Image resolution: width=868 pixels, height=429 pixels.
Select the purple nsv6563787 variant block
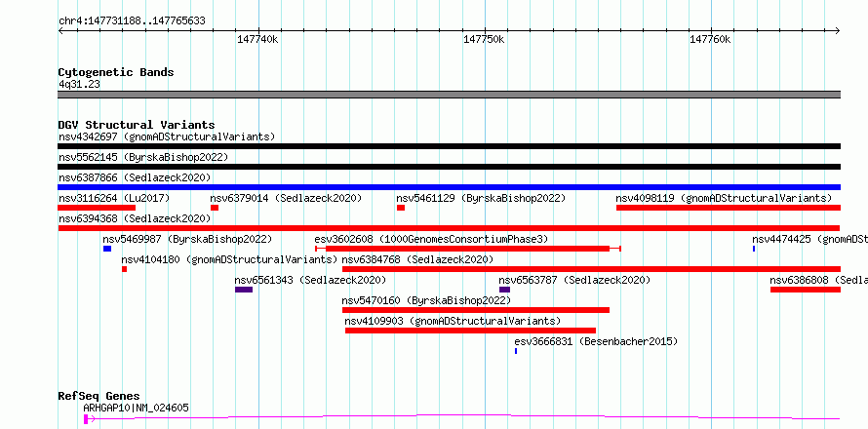[x=504, y=290]
